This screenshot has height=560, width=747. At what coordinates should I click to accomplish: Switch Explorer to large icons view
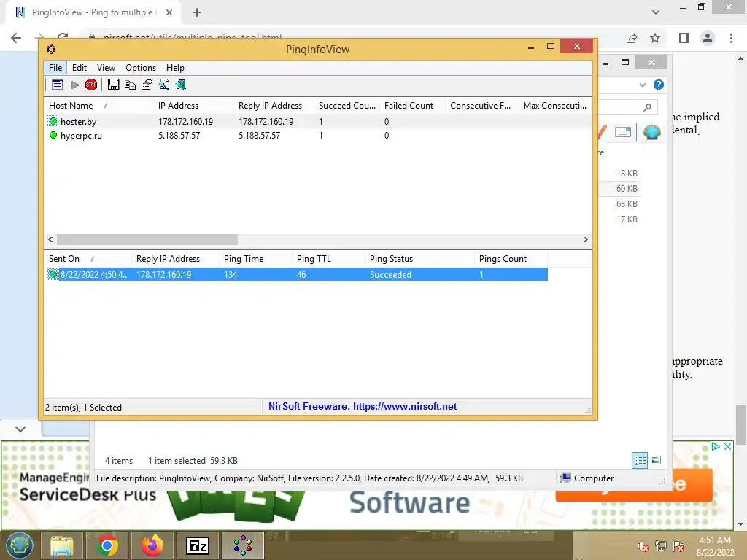(656, 460)
